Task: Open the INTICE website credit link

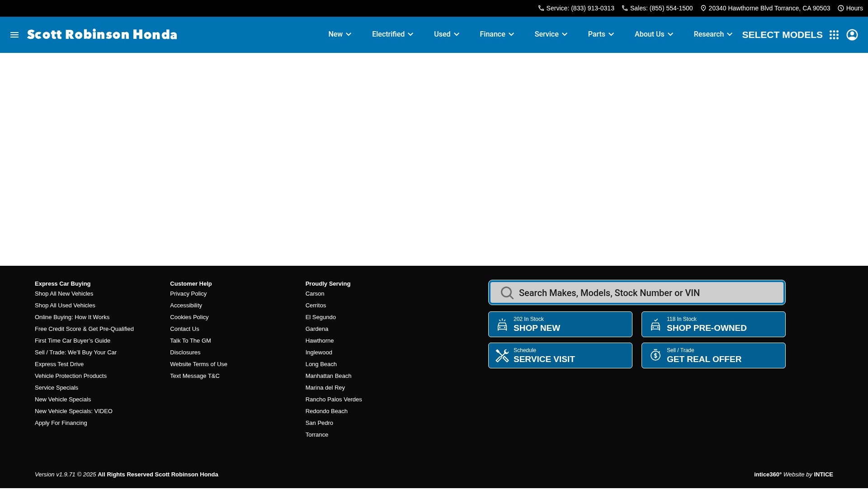Action: click(823, 475)
